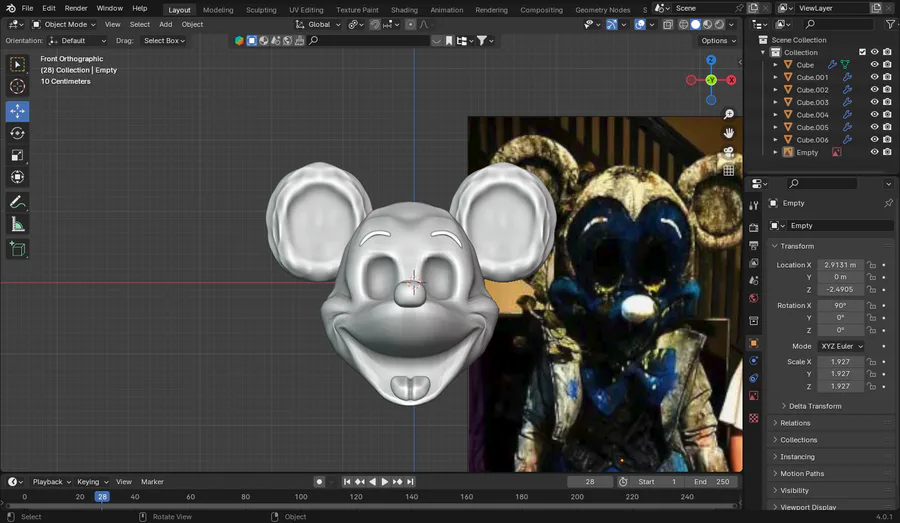Open the Texture properties tab
The width and height of the screenshot is (900, 523).
(754, 418)
